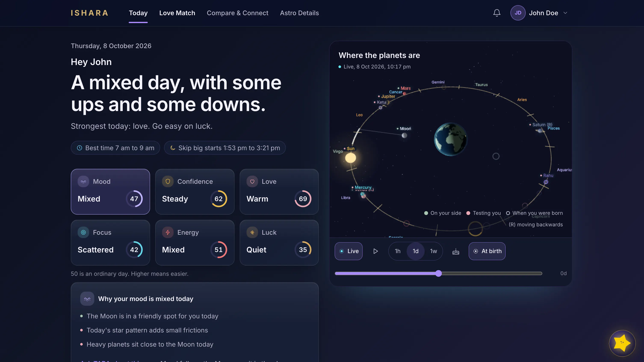Set the time step to 1h
Image resolution: width=644 pixels, height=362 pixels.
click(x=397, y=251)
